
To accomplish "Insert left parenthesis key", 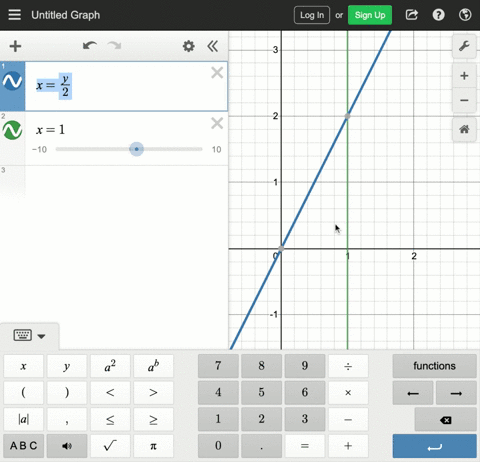I will coord(23,393).
